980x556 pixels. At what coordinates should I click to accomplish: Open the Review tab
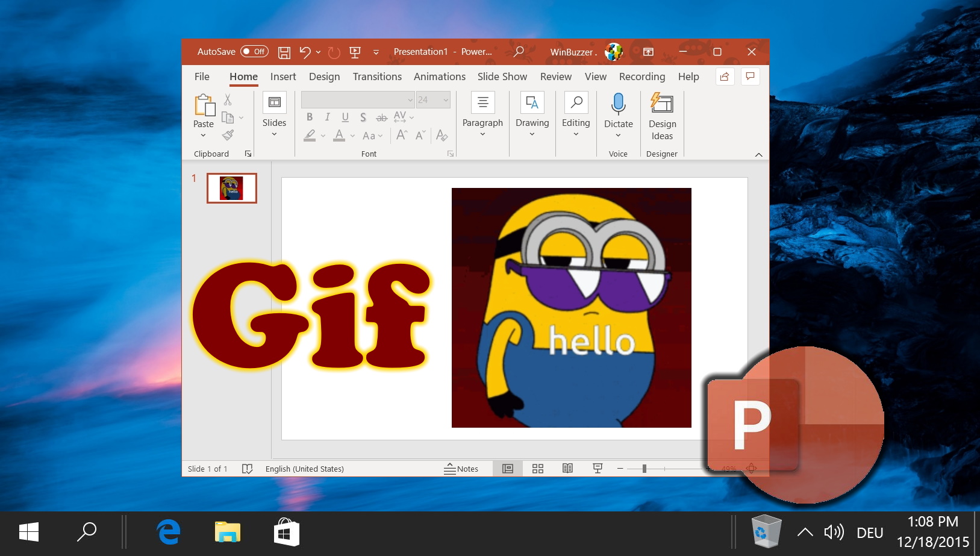point(555,77)
